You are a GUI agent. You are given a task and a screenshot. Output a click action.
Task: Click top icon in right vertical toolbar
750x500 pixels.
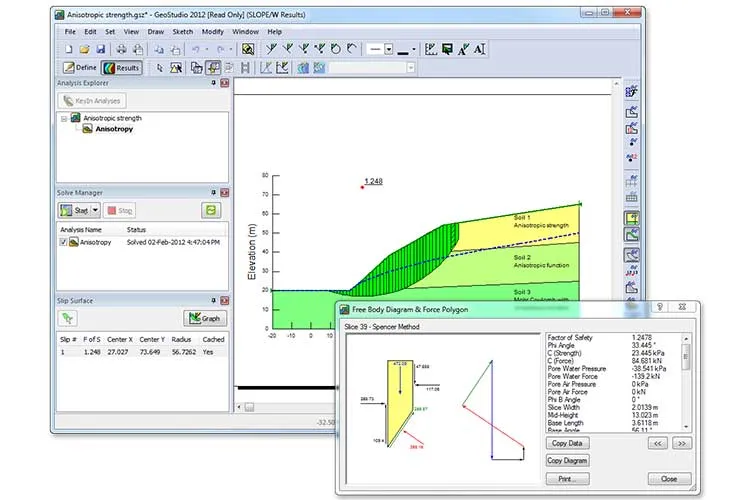coord(632,91)
